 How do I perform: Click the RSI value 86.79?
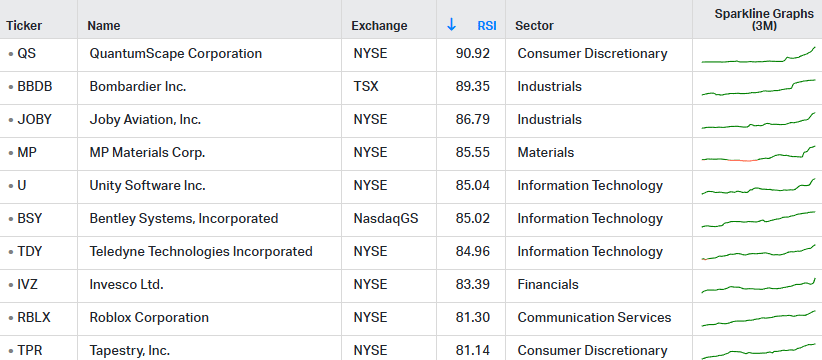(x=472, y=119)
